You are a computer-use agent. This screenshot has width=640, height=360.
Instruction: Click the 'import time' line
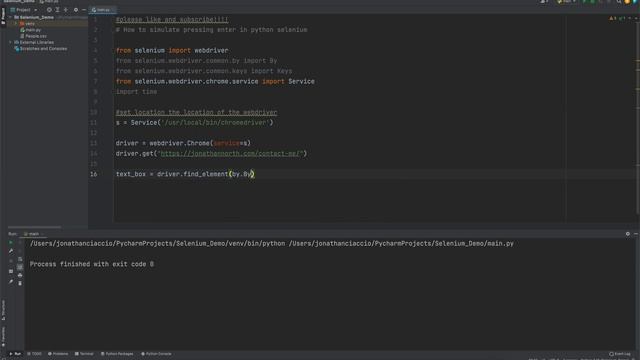[136, 92]
